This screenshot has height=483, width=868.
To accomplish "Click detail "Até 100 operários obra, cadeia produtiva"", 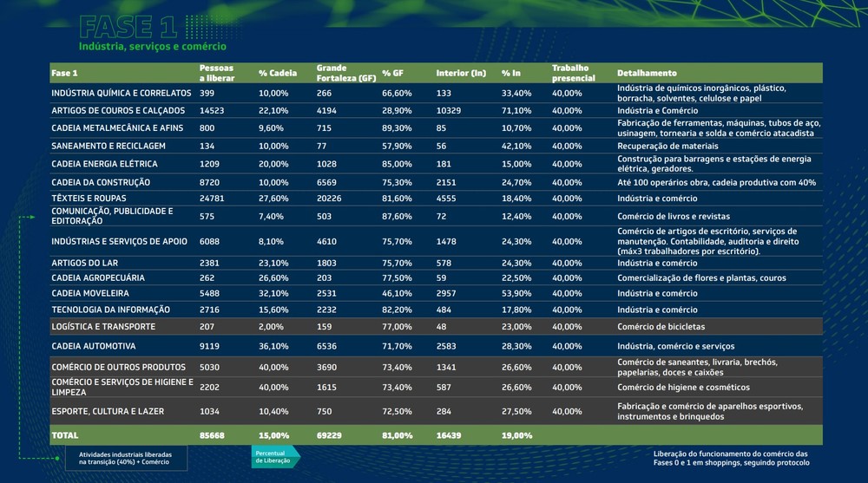I will [x=716, y=182].
